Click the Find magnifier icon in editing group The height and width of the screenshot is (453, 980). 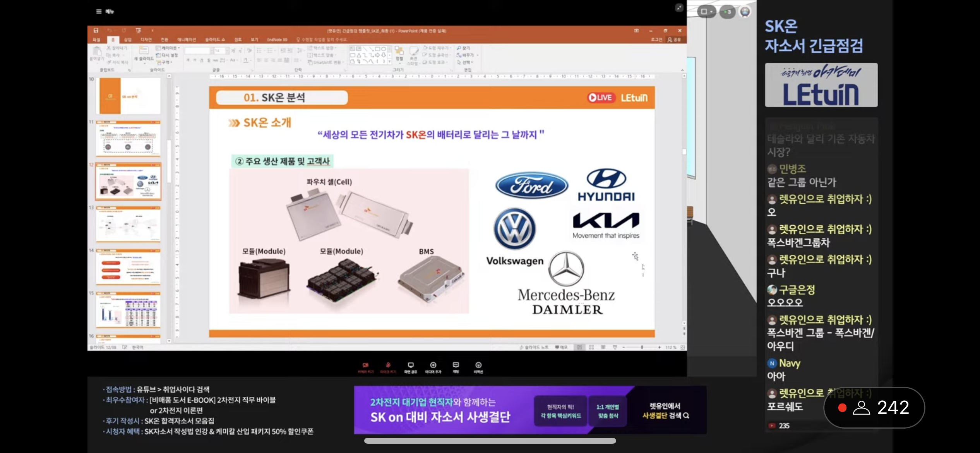tap(459, 48)
